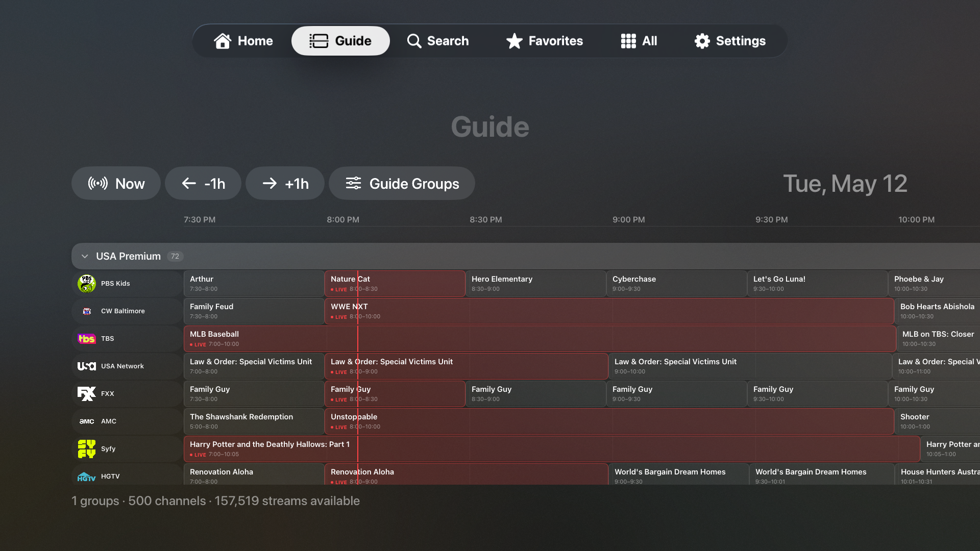This screenshot has height=551, width=980.
Task: Open live Family Guy 8:00–8:30
Action: click(395, 394)
